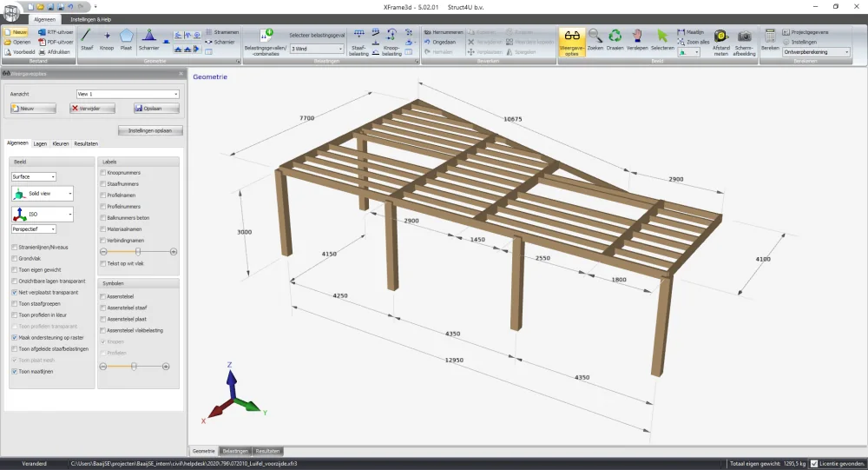The image size is (868, 470).
Task: Export with PDF-uitvoer
Action: click(56, 42)
